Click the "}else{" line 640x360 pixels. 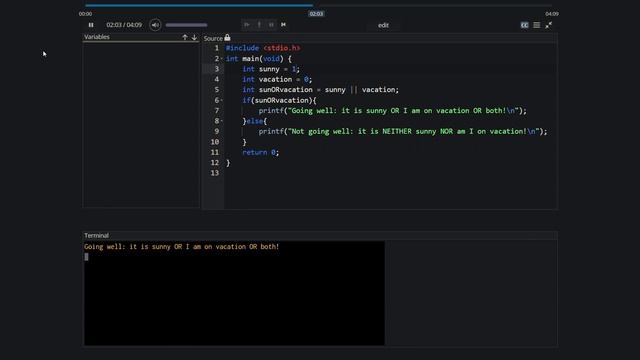click(254, 121)
